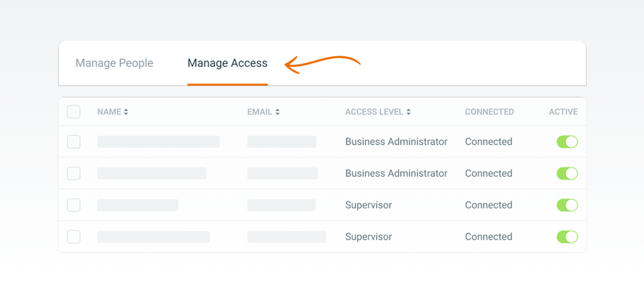Image resolution: width=644 pixels, height=281 pixels.
Task: Disable Active switch for first Supervisor row
Action: pos(567,205)
